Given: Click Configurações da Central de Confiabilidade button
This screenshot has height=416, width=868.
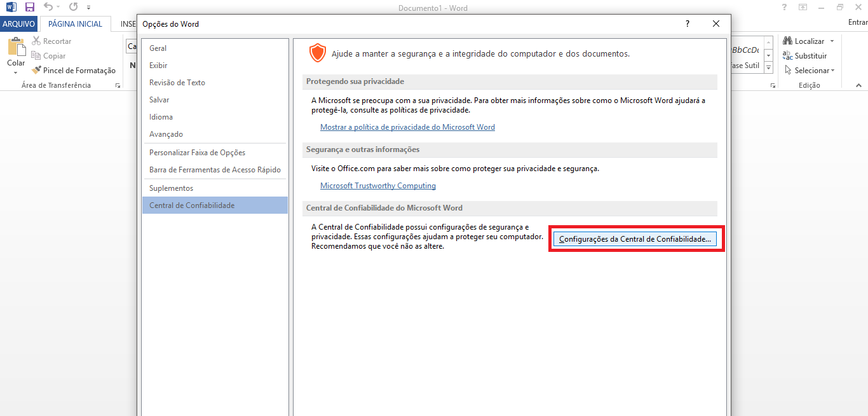Looking at the screenshot, I should 635,239.
